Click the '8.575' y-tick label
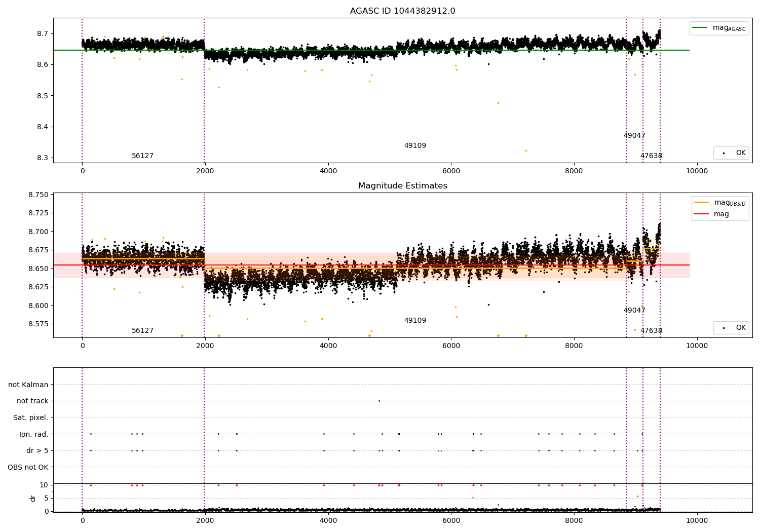The image size is (760, 532). (x=38, y=324)
